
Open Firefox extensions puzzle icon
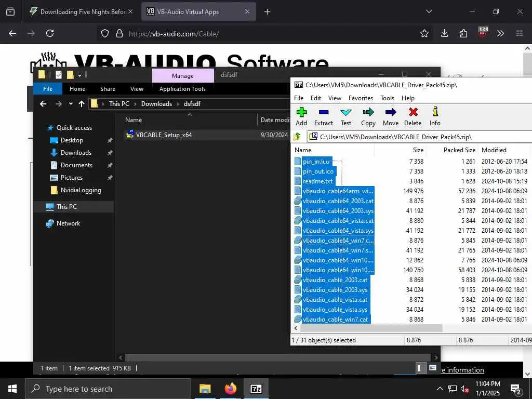(463, 33)
